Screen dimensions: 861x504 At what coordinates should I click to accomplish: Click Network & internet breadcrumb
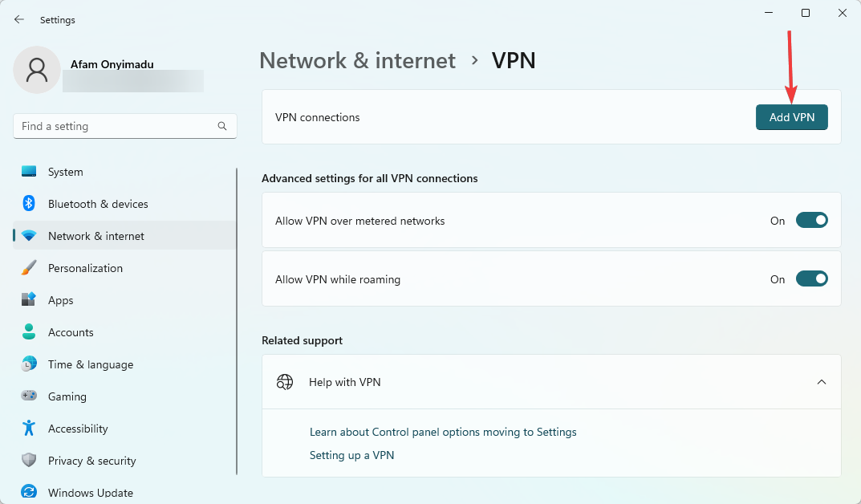pyautogui.click(x=357, y=60)
